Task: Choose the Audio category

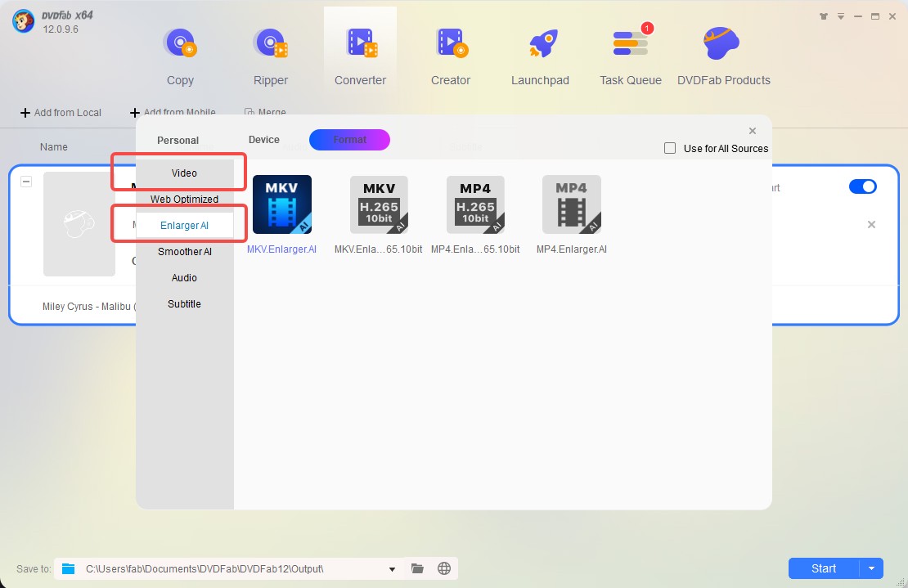Action: [184, 278]
